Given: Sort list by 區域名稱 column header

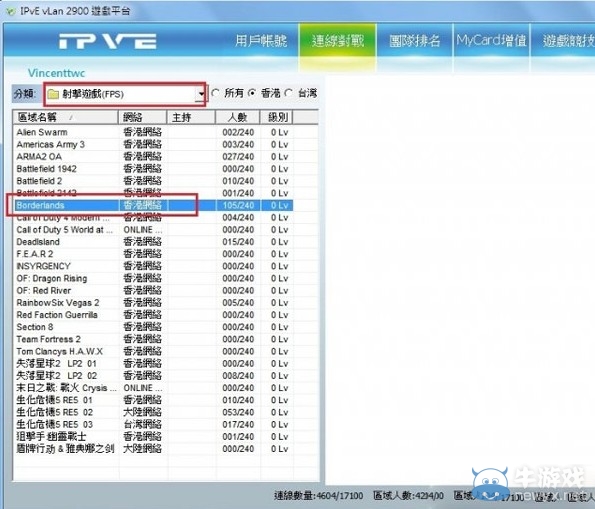Looking at the screenshot, I should pos(65,117).
